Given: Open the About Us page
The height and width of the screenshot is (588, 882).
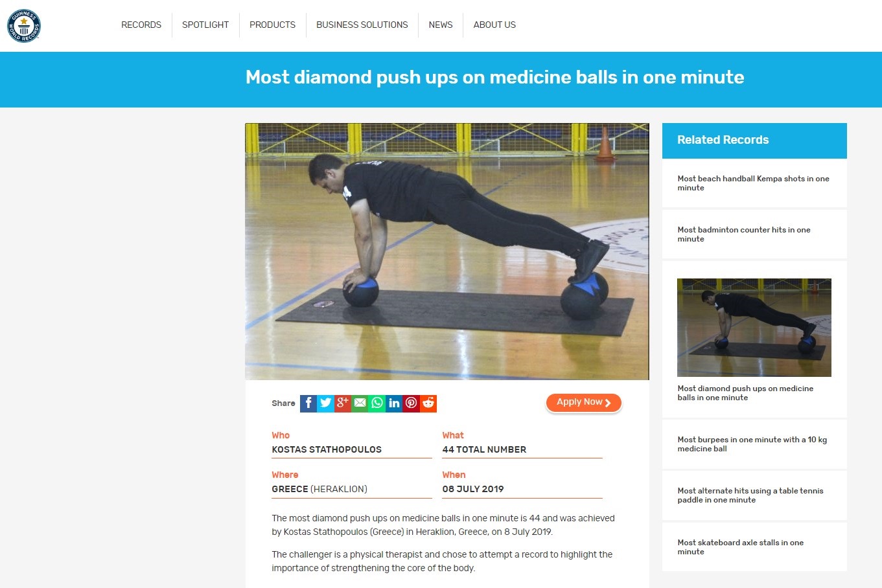Looking at the screenshot, I should [x=494, y=25].
